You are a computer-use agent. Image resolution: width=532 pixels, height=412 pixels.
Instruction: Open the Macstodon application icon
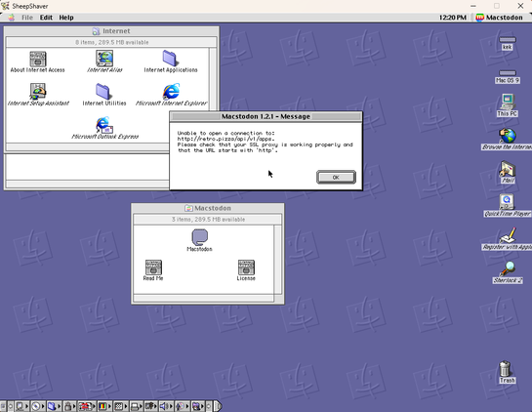click(199, 237)
